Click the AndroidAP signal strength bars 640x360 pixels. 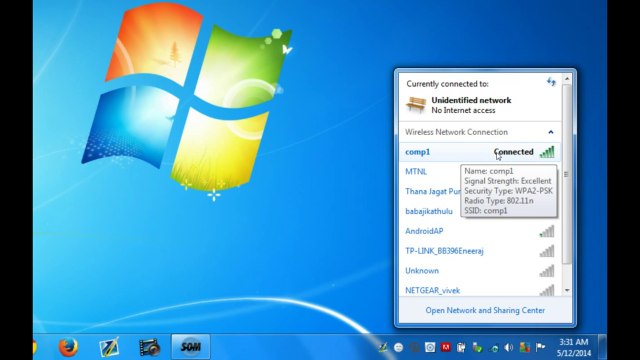pos(547,231)
